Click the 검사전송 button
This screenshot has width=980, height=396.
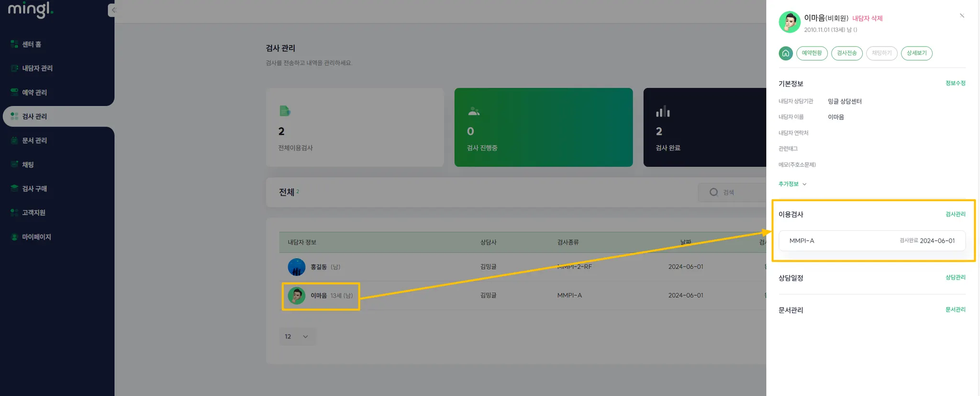(846, 53)
